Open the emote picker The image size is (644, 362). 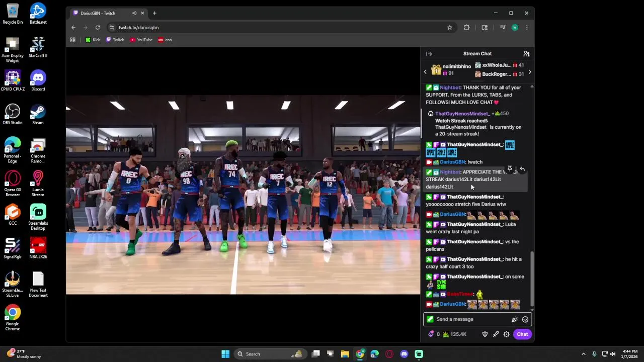point(525,319)
